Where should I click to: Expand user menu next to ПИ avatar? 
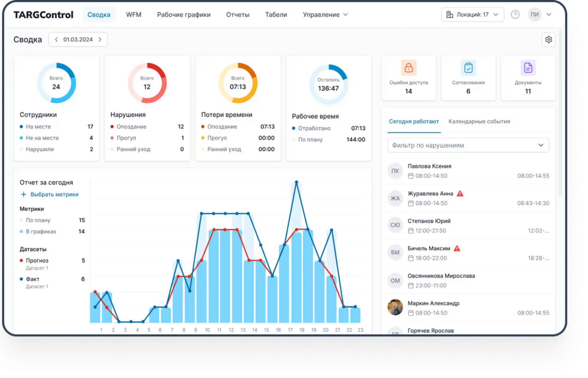pos(549,14)
